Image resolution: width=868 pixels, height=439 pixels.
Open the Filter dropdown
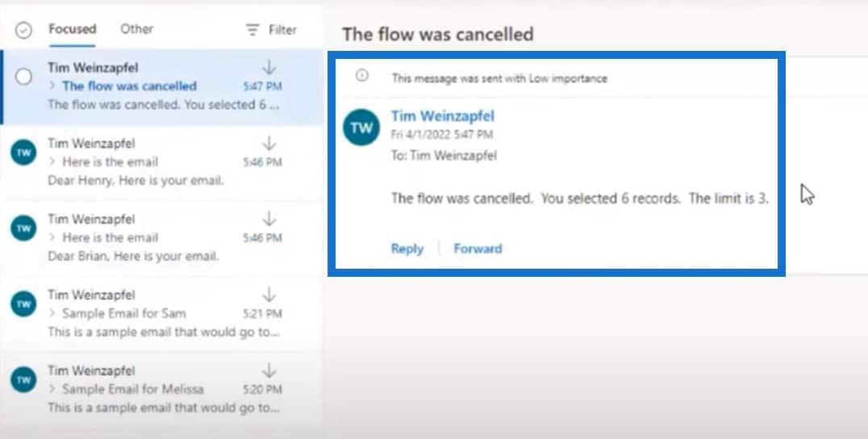point(271,30)
